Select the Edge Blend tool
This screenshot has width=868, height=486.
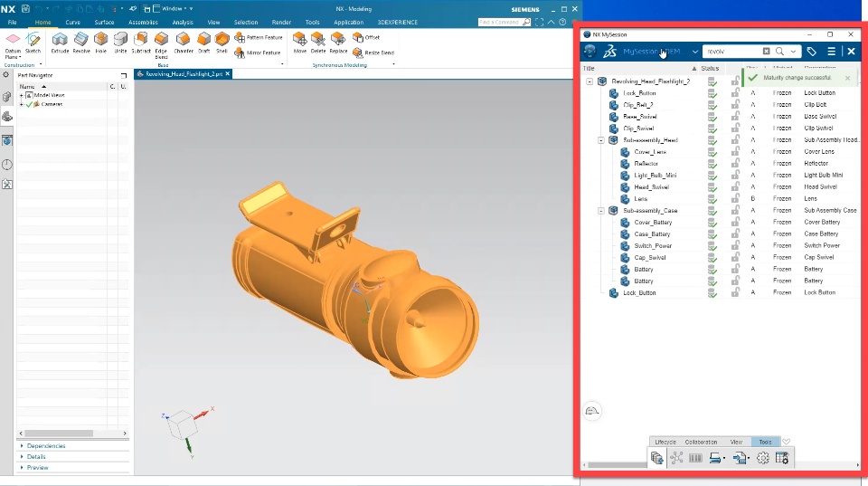161,44
